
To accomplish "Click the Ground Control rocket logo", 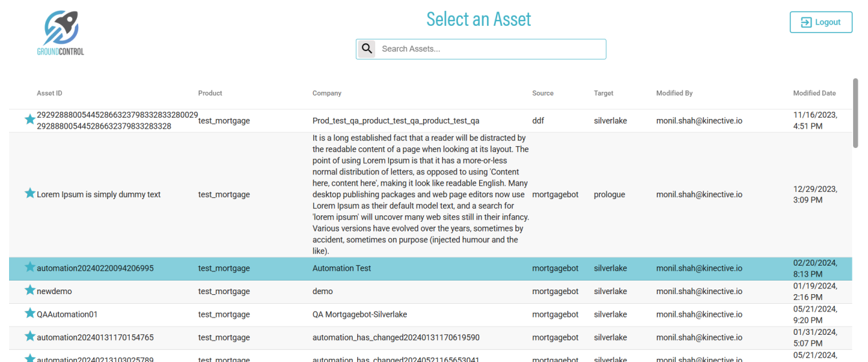I will [61, 32].
